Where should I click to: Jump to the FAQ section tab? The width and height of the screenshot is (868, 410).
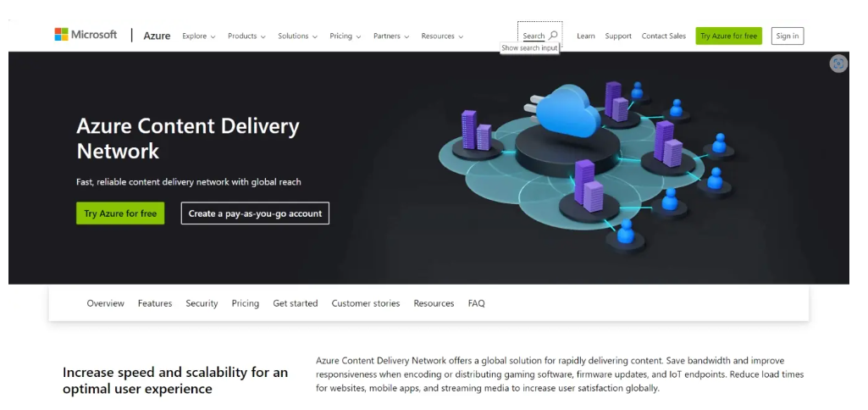(476, 303)
